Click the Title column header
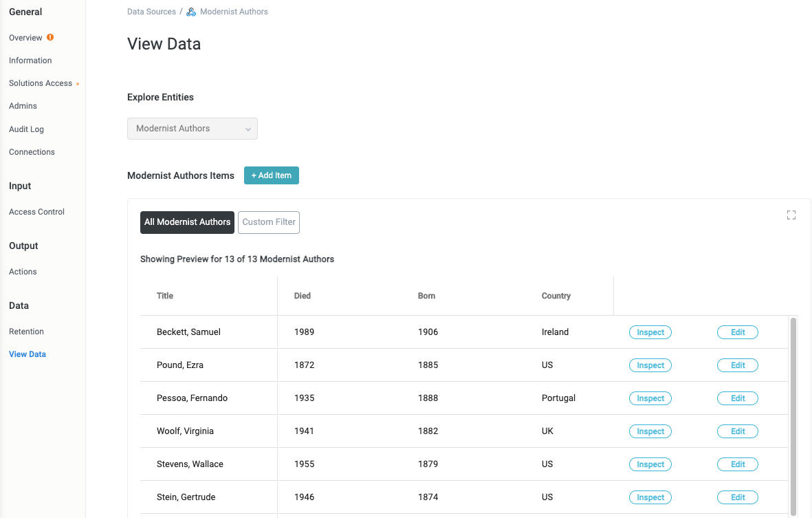Viewport: 812px width, 518px height. coord(165,296)
